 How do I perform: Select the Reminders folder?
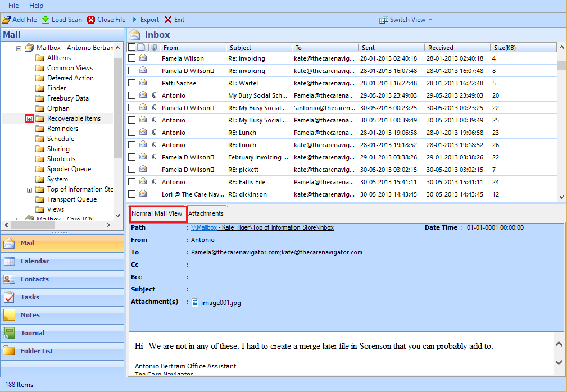point(62,129)
